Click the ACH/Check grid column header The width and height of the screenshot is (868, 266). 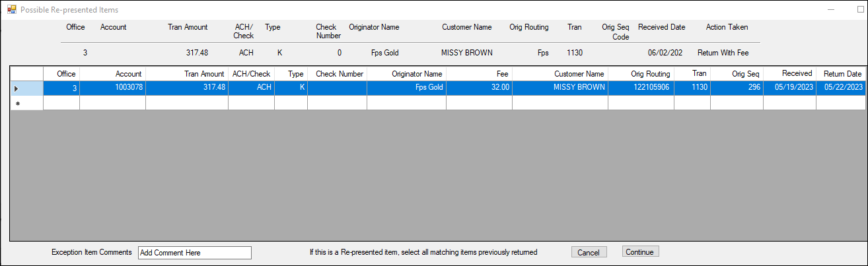(x=251, y=74)
